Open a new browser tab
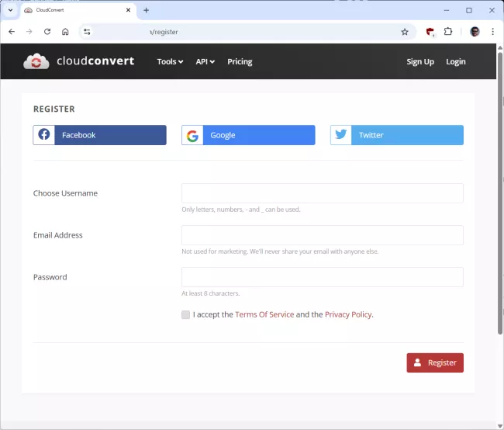The image size is (504, 430). [x=146, y=10]
